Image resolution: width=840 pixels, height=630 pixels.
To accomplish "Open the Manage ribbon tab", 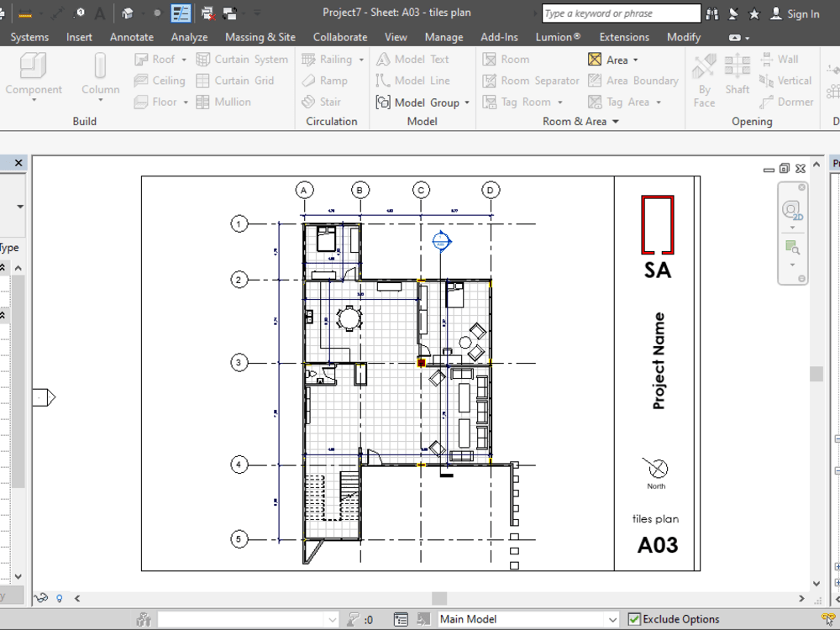I will (444, 37).
